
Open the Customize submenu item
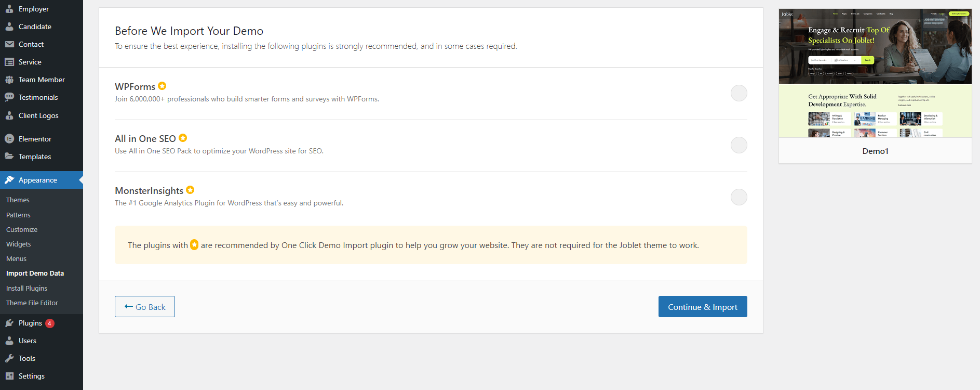tap(22, 229)
